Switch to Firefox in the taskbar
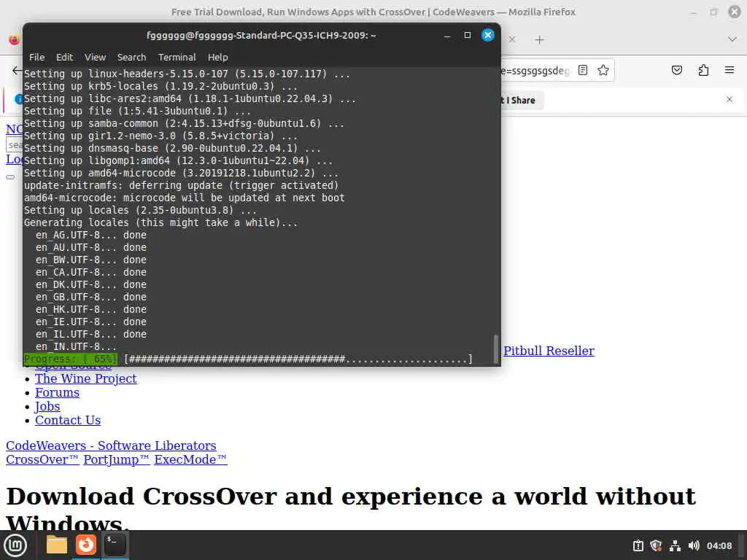The height and width of the screenshot is (560, 747). pos(86,545)
